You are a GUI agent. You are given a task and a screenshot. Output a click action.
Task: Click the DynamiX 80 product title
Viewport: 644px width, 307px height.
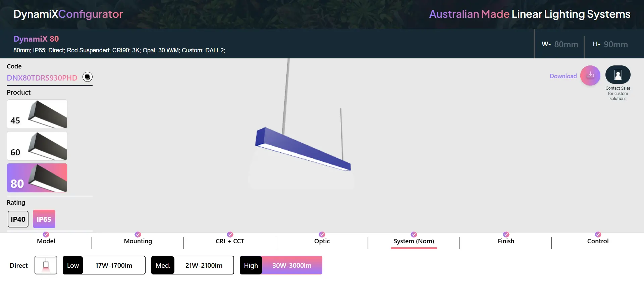pos(36,39)
